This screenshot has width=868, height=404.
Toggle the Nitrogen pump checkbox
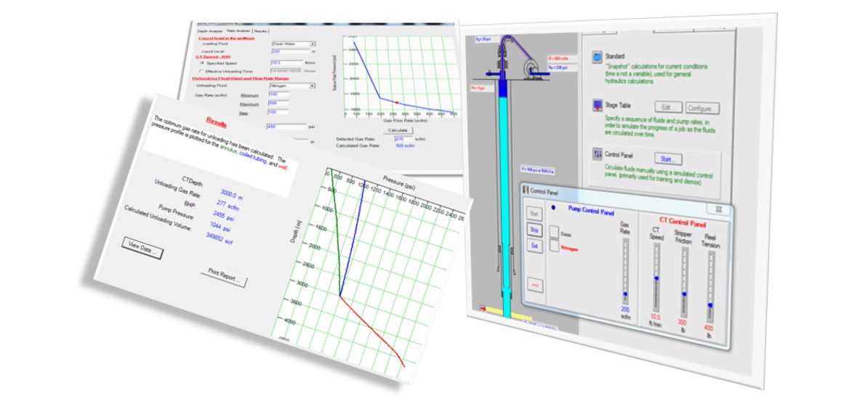click(x=555, y=247)
